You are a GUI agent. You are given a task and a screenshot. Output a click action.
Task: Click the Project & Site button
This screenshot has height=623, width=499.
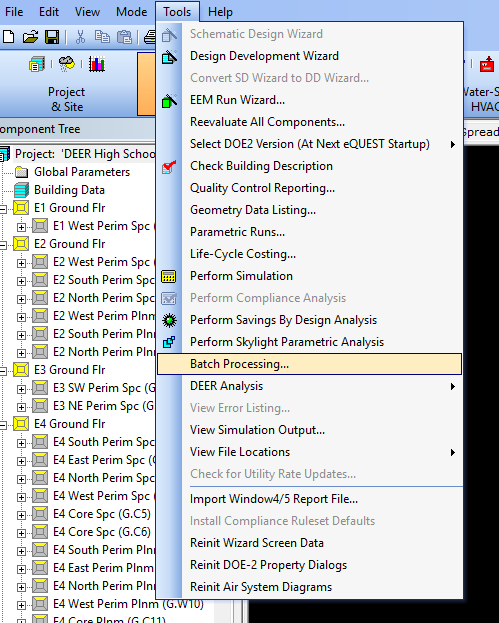[67, 84]
